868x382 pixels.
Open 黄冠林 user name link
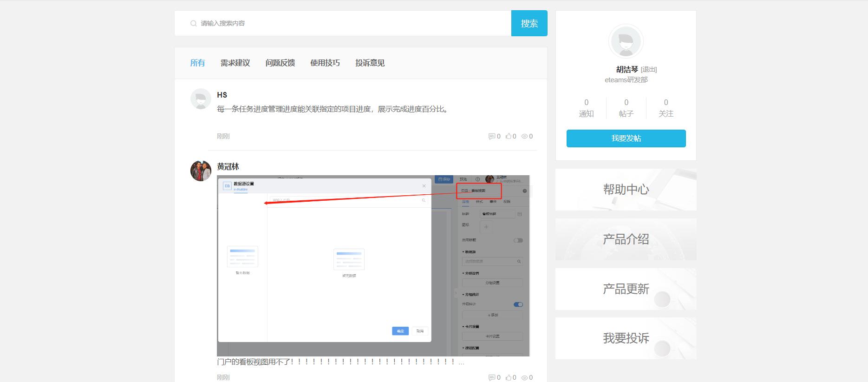click(228, 166)
